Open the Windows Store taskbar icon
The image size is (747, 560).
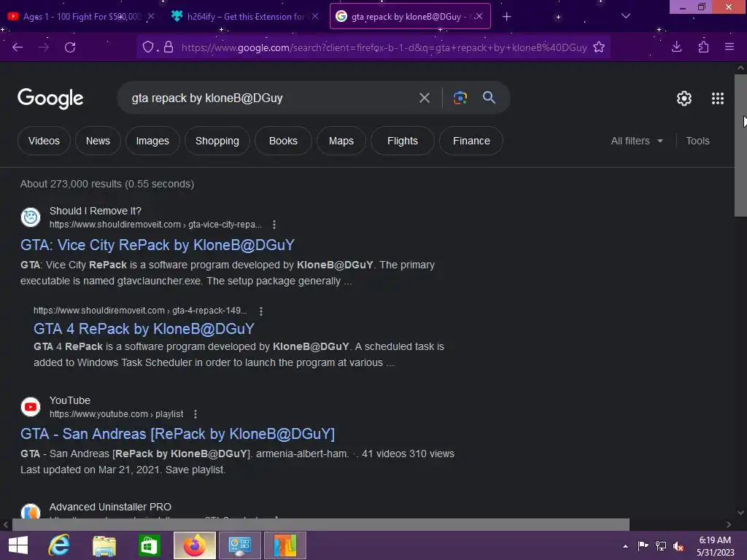[x=149, y=545]
